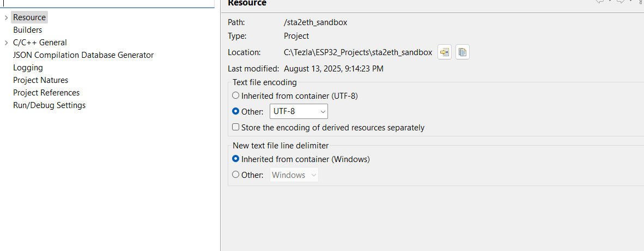Select the Resource properties page
This screenshot has height=251, width=644.
coord(29,17)
